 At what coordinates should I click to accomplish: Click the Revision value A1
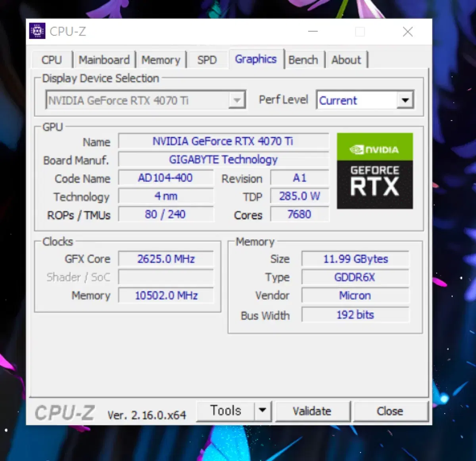[x=299, y=178]
